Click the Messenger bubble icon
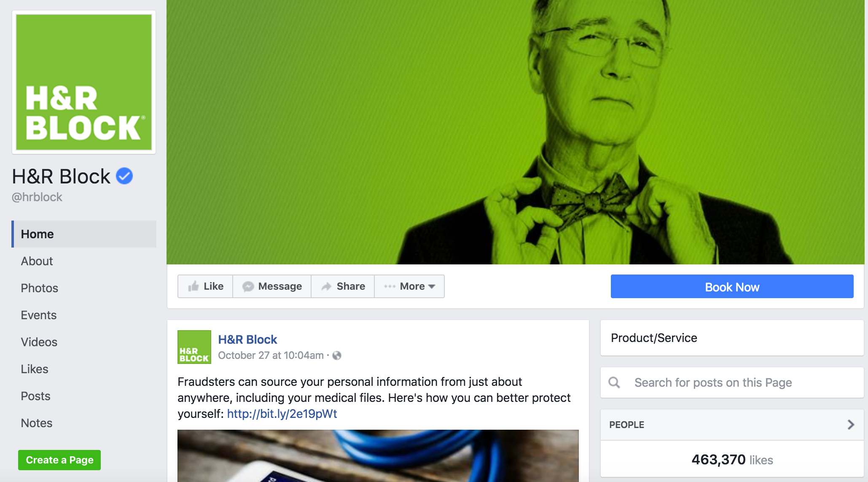 [248, 286]
